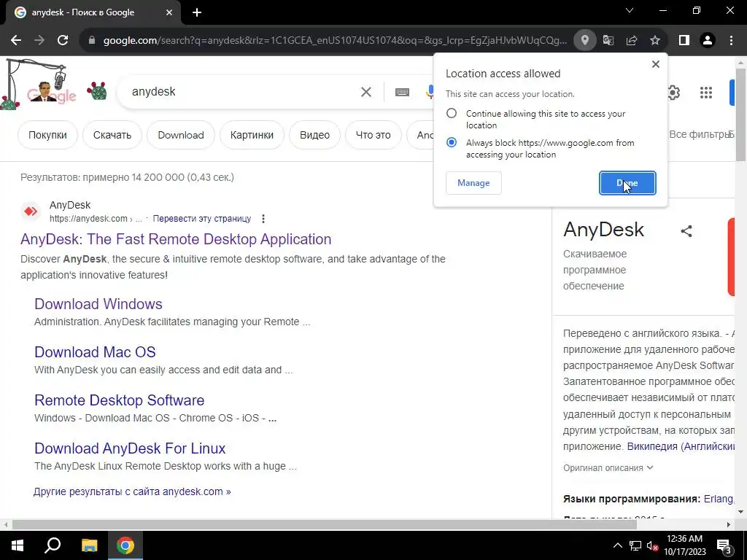The image size is (747, 560).
Task: Select the Download filter chip
Action: [x=181, y=135]
